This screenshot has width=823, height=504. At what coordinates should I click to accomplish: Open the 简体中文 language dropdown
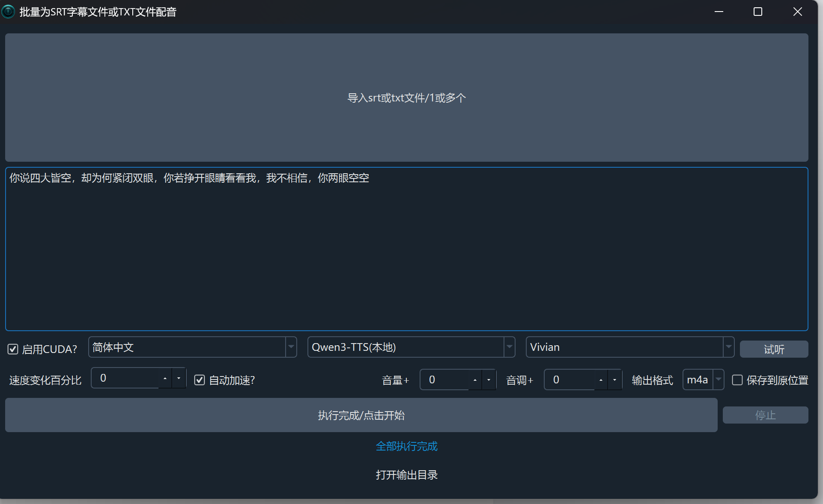(291, 347)
